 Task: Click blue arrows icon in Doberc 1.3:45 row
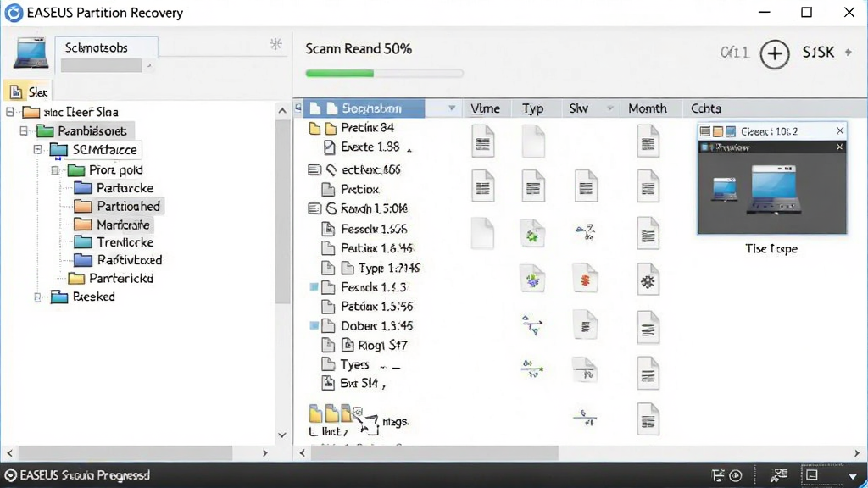point(532,325)
